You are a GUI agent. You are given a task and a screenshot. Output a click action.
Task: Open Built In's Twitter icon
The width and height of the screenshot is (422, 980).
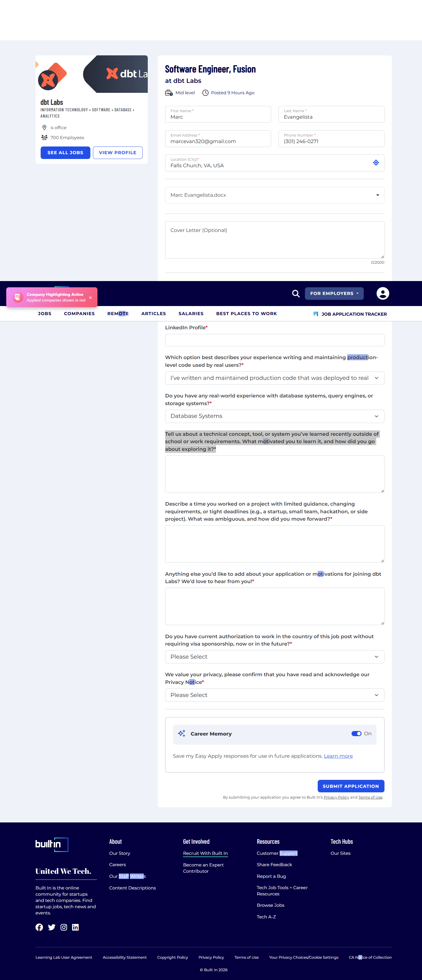[51, 927]
